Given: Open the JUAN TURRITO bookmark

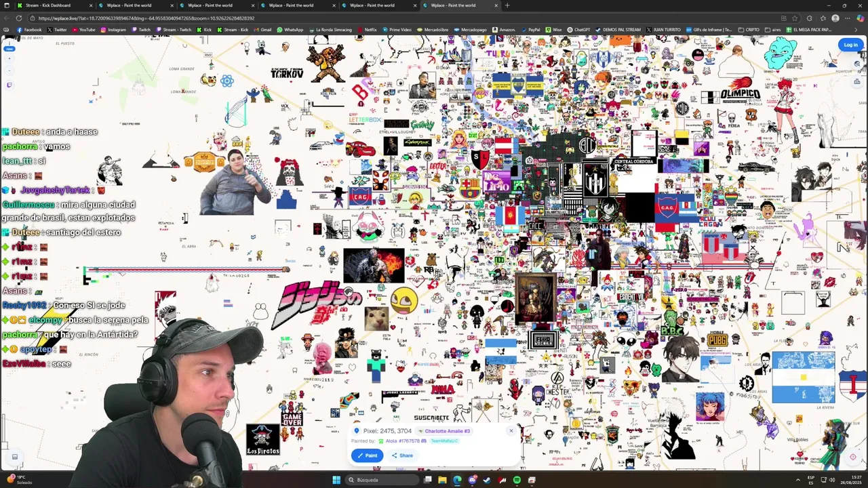Looking at the screenshot, I should (x=663, y=30).
